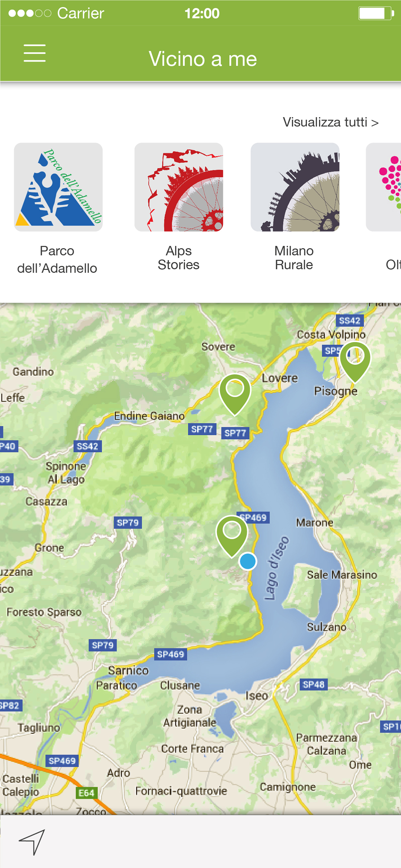The width and height of the screenshot is (401, 868).
Task: Open the Alps Stories bike wheel tile
Action: click(x=179, y=187)
